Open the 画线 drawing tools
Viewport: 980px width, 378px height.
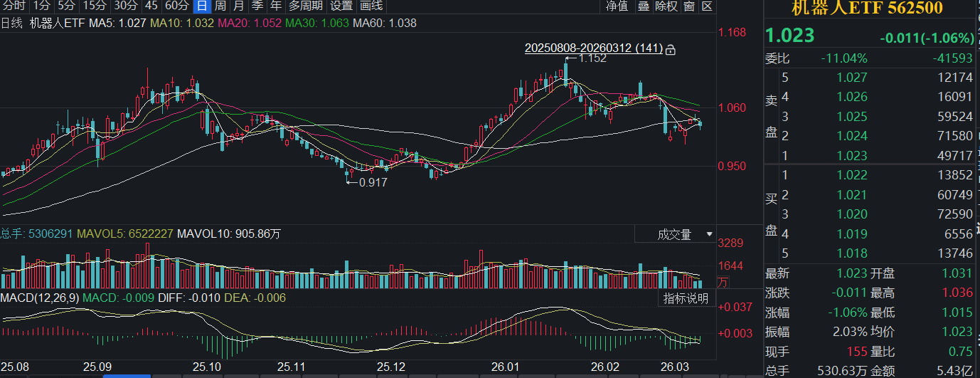point(371,6)
